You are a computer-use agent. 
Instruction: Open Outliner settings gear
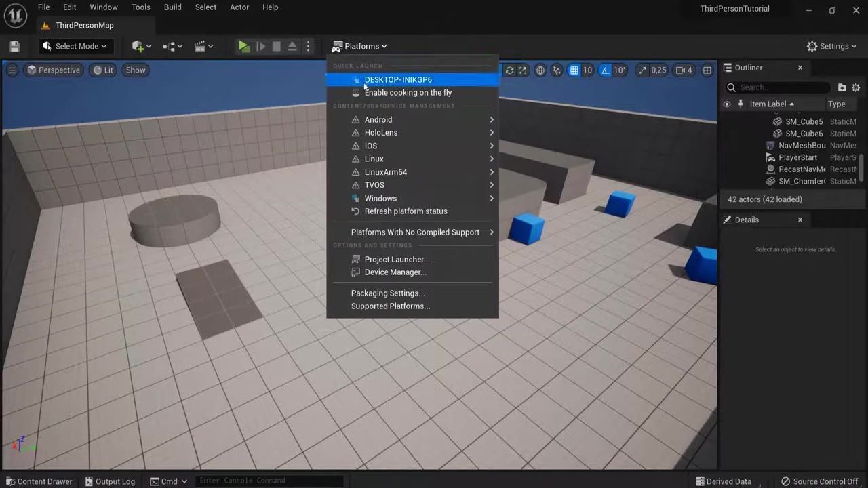(x=856, y=87)
